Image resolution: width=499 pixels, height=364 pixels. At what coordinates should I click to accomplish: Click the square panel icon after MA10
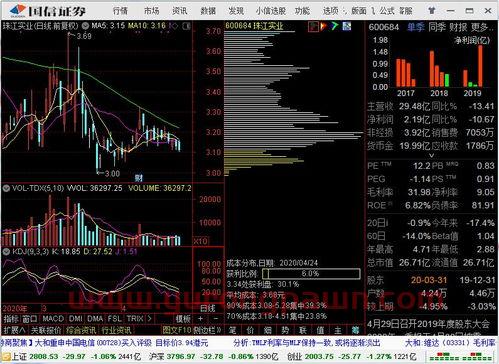coord(187,26)
